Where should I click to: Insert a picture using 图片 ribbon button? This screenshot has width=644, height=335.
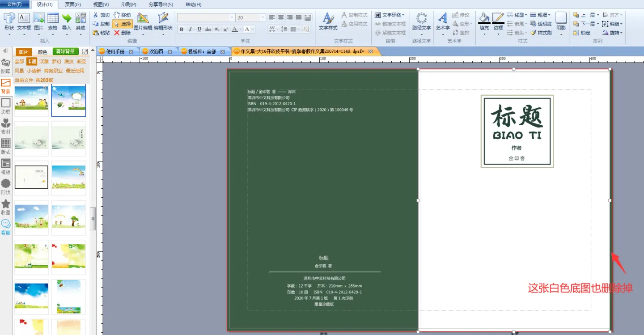pos(39,21)
